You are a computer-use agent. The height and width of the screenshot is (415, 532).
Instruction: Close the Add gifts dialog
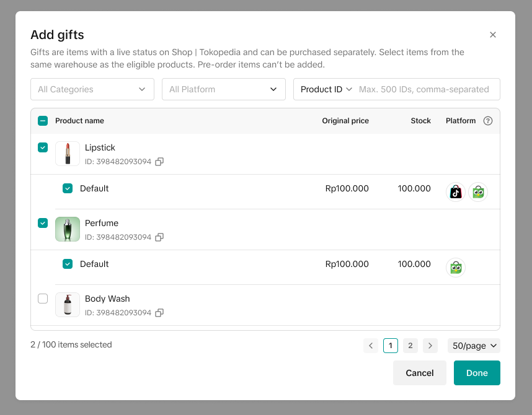coord(493,35)
